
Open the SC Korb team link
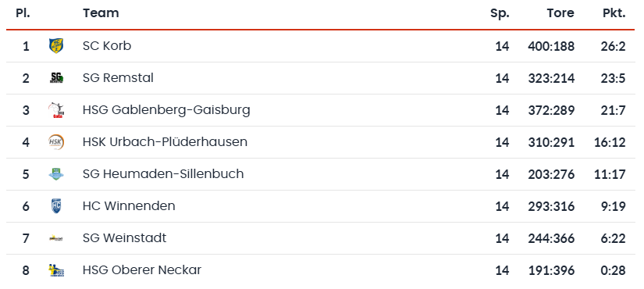pos(107,45)
